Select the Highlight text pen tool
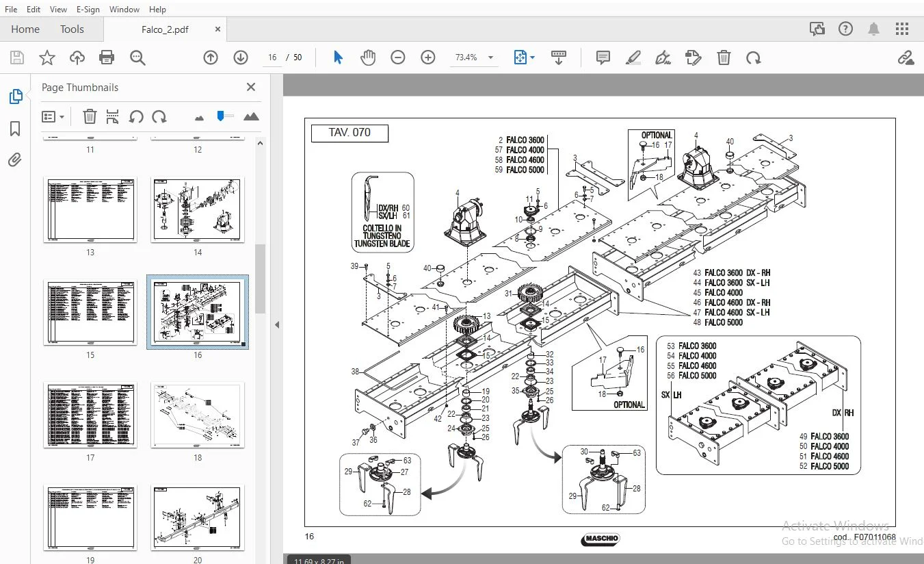The height and width of the screenshot is (564, 924). 633,57
